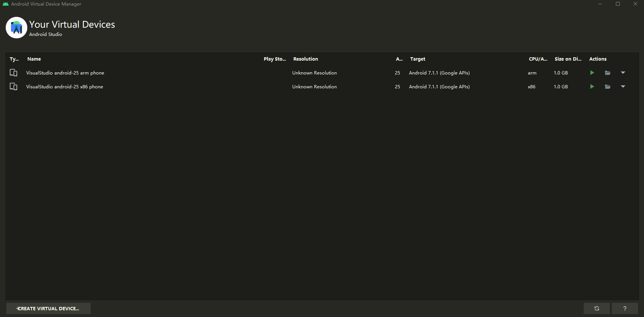Click the x86 CPU cell
644x317 pixels.
coord(532,86)
